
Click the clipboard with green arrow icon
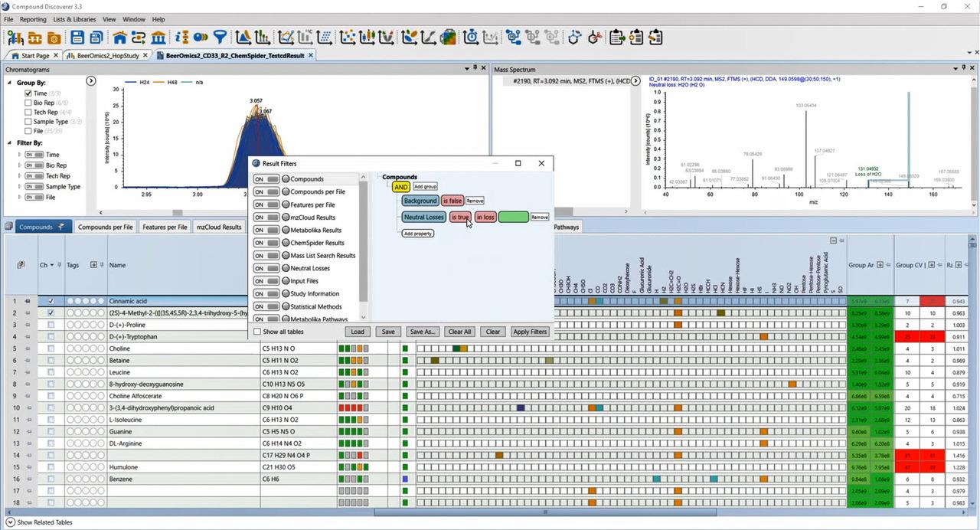click(617, 37)
